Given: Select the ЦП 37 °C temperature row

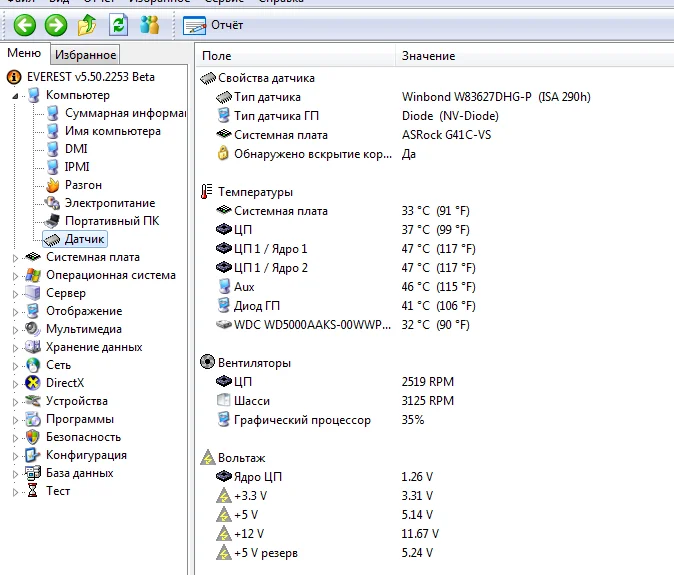Looking at the screenshot, I should tap(435, 230).
